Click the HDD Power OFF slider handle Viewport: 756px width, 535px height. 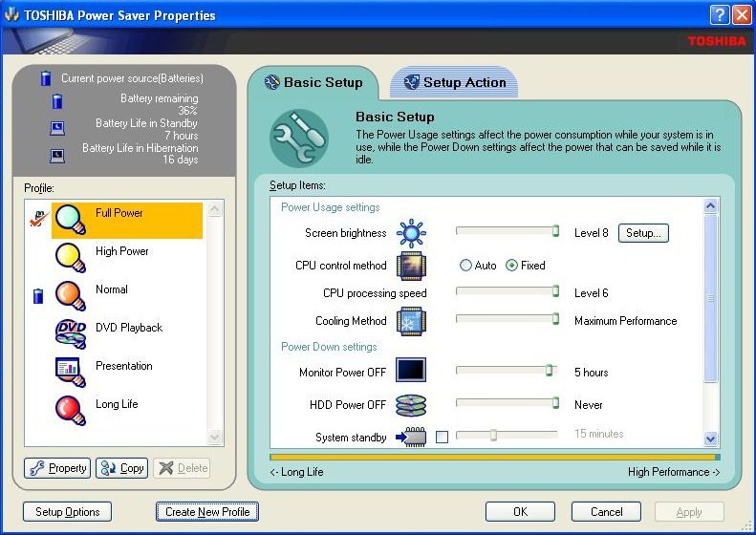coord(555,403)
